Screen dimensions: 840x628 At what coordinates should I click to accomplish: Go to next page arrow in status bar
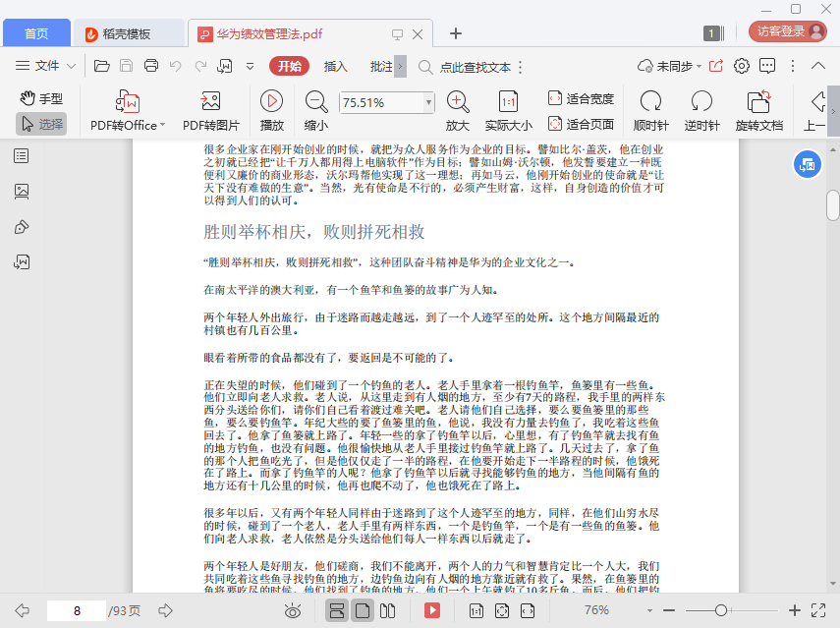click(165, 610)
